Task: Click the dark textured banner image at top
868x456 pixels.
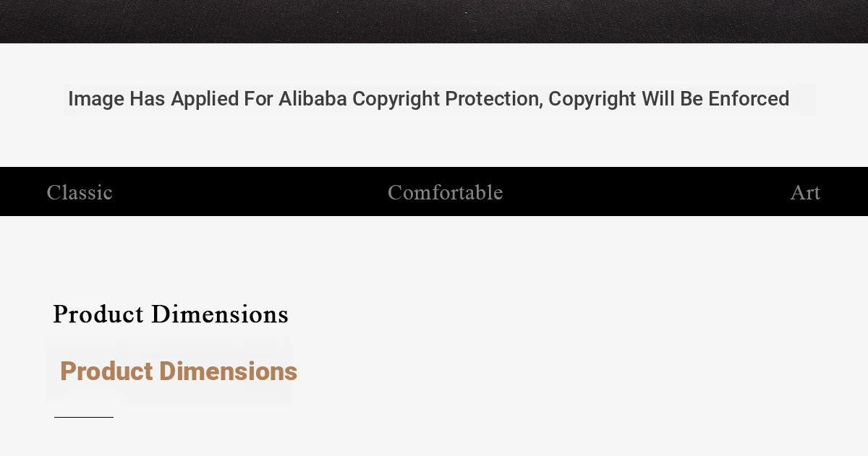Action: (434, 21)
